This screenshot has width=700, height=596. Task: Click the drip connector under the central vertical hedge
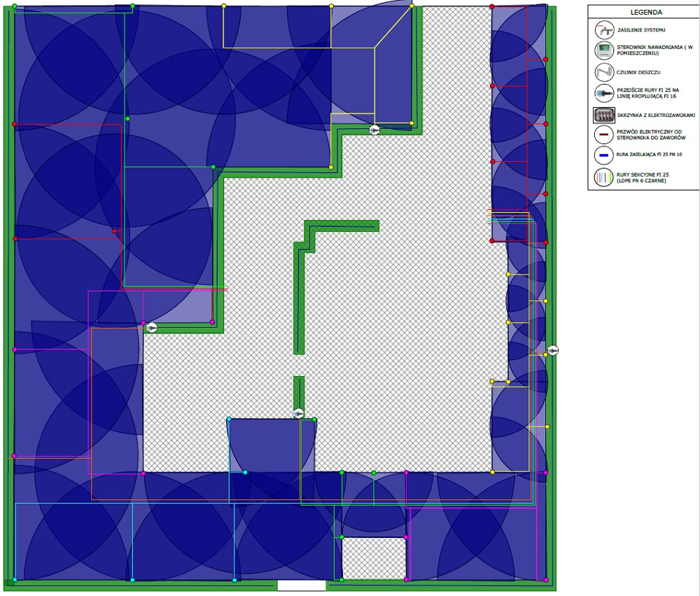(x=299, y=413)
